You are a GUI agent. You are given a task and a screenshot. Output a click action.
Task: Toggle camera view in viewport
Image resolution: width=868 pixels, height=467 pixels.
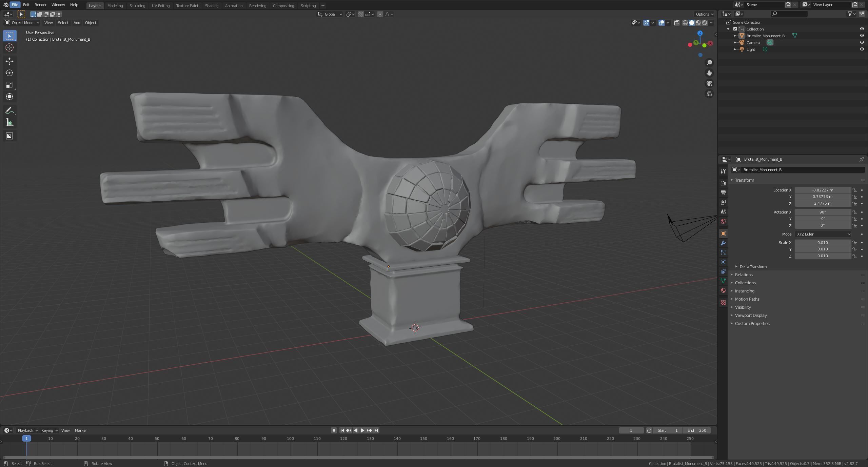[709, 83]
